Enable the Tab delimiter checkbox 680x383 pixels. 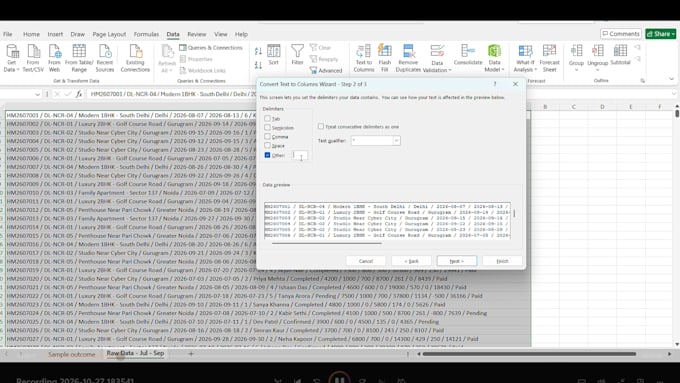click(x=267, y=118)
